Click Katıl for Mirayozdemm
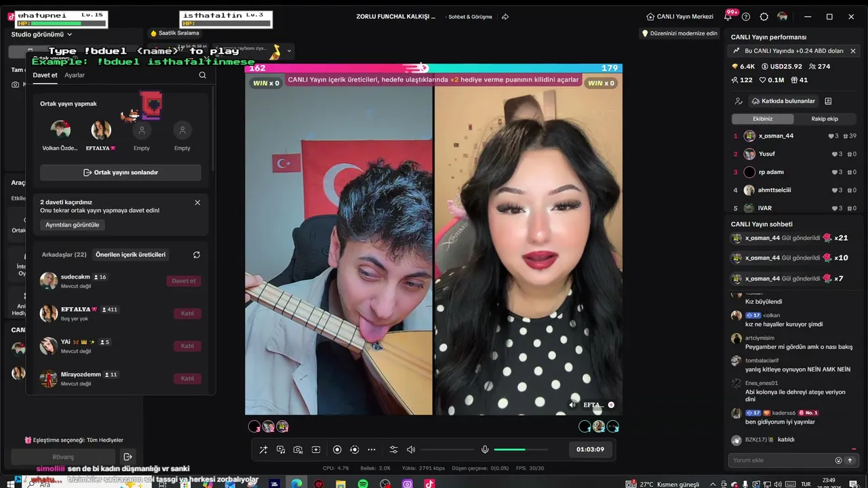868x488 pixels. click(x=187, y=378)
